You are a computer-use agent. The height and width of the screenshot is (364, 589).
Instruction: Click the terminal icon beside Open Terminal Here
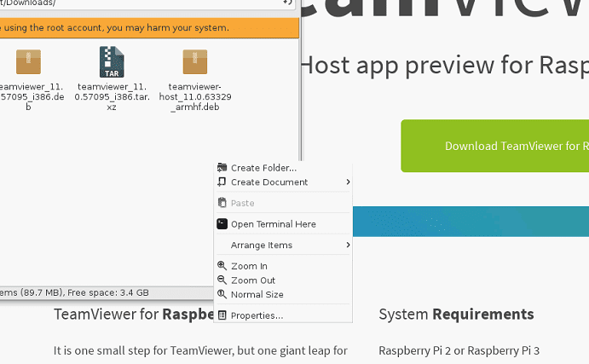click(222, 224)
